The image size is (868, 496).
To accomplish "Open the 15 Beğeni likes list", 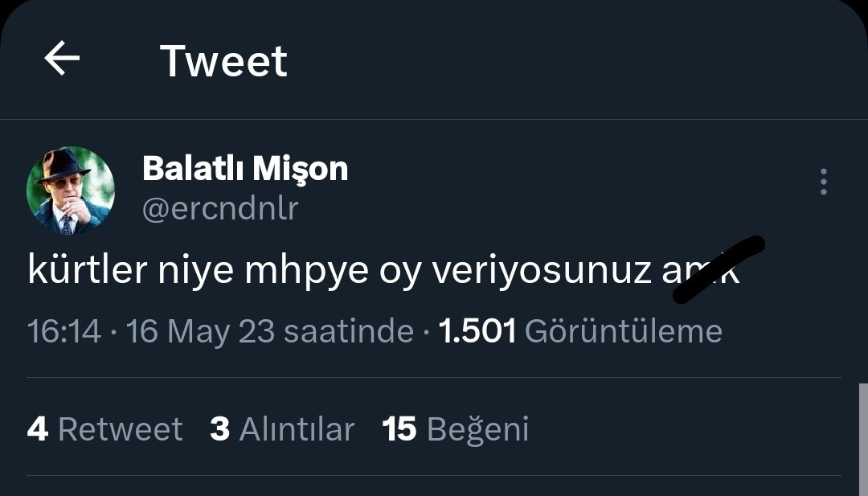I will [x=456, y=429].
